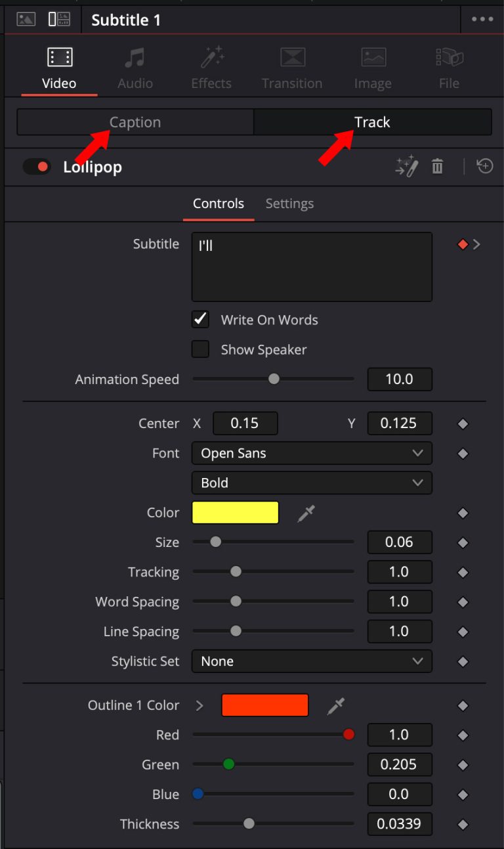Switch to the Audio tab

tap(135, 66)
